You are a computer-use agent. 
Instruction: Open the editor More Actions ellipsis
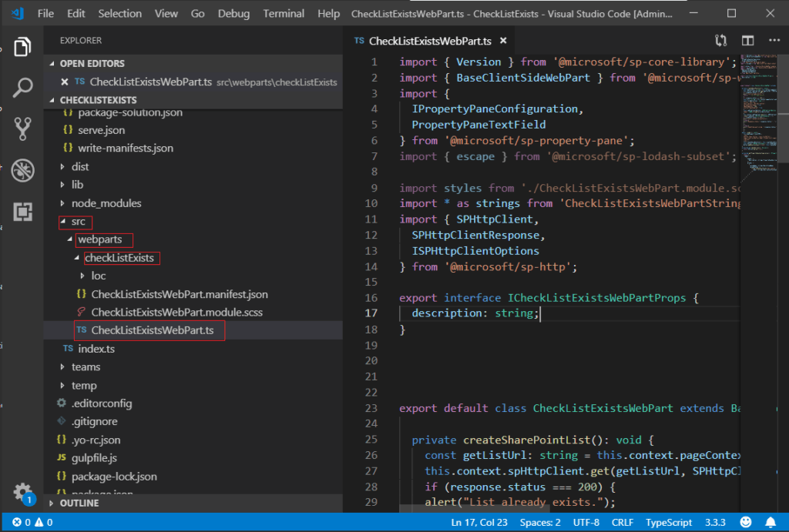click(x=774, y=40)
